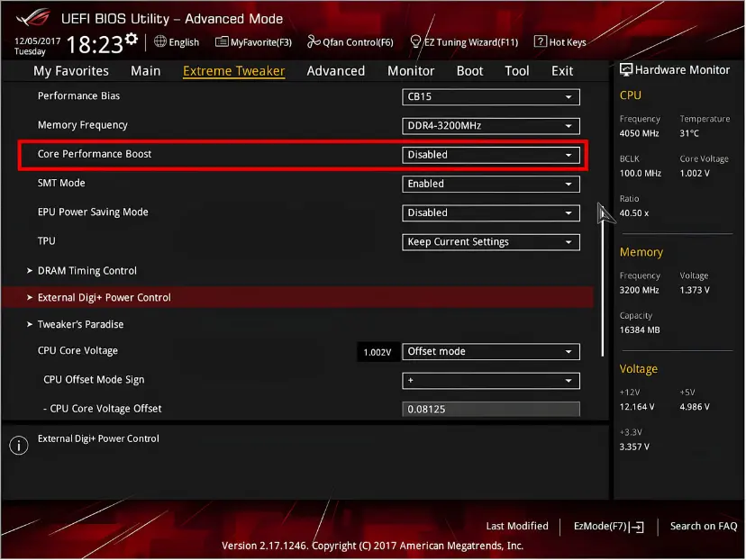
Task: Switch to the Boot tab
Action: pos(469,71)
